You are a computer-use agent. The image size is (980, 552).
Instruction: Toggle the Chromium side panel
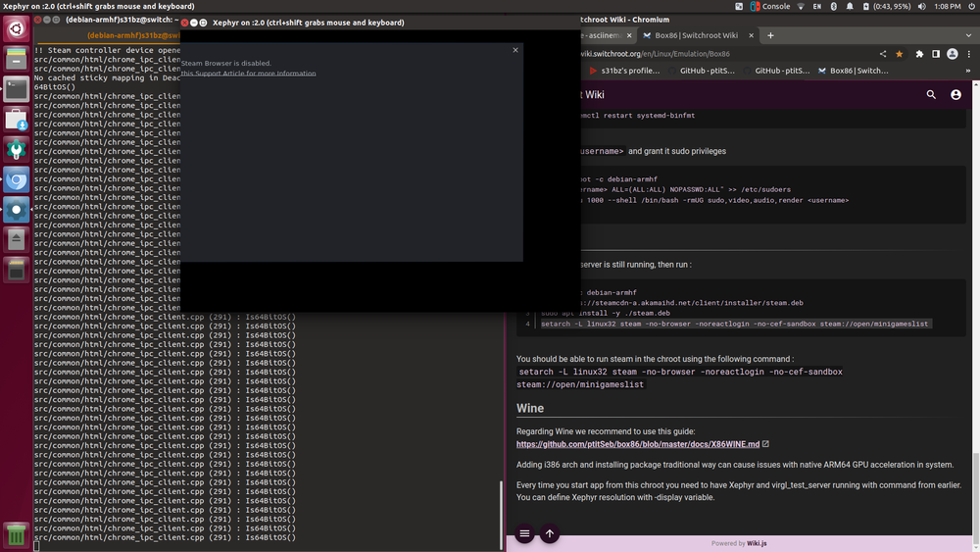tap(936, 54)
